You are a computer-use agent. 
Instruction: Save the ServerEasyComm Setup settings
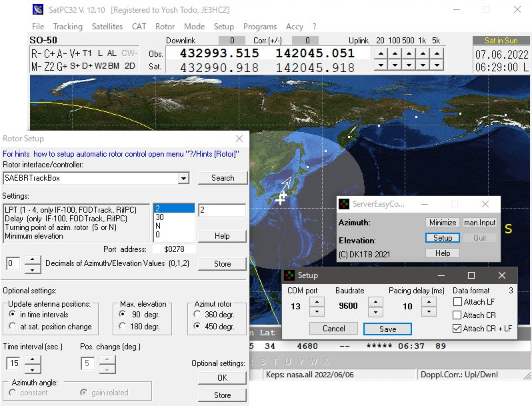[x=387, y=329]
